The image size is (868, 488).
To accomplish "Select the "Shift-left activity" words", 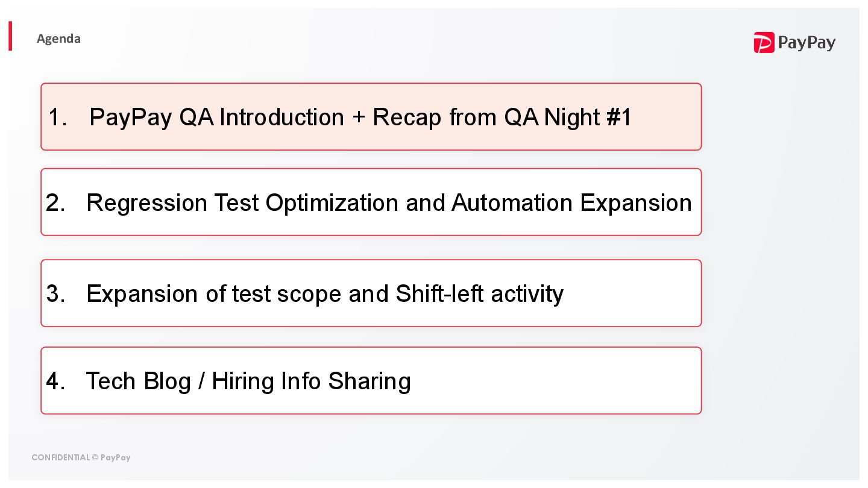I will point(479,294).
